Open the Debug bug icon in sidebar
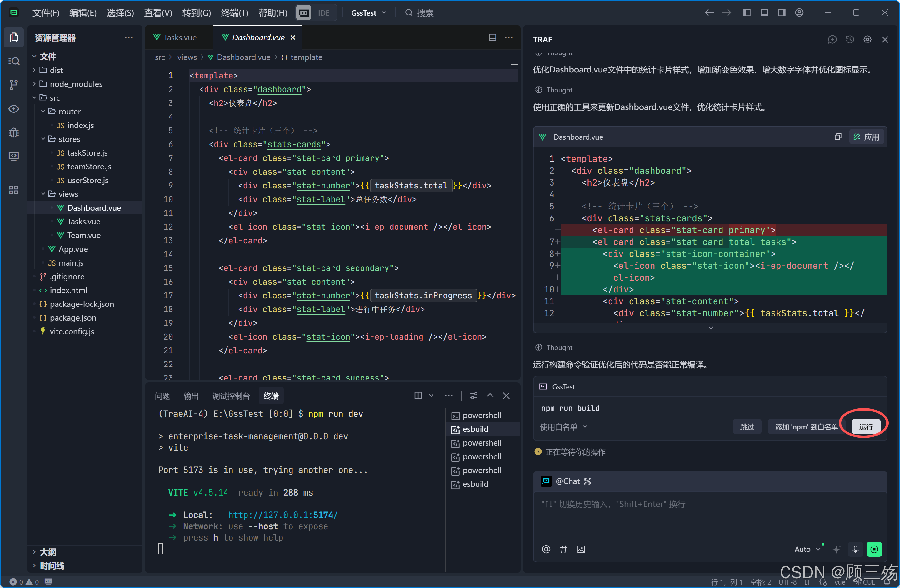Screen dimensions: 900x588 tap(14, 133)
